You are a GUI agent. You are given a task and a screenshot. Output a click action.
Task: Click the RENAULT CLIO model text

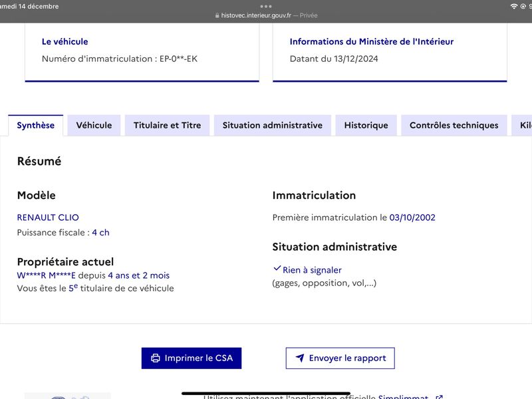click(48, 217)
